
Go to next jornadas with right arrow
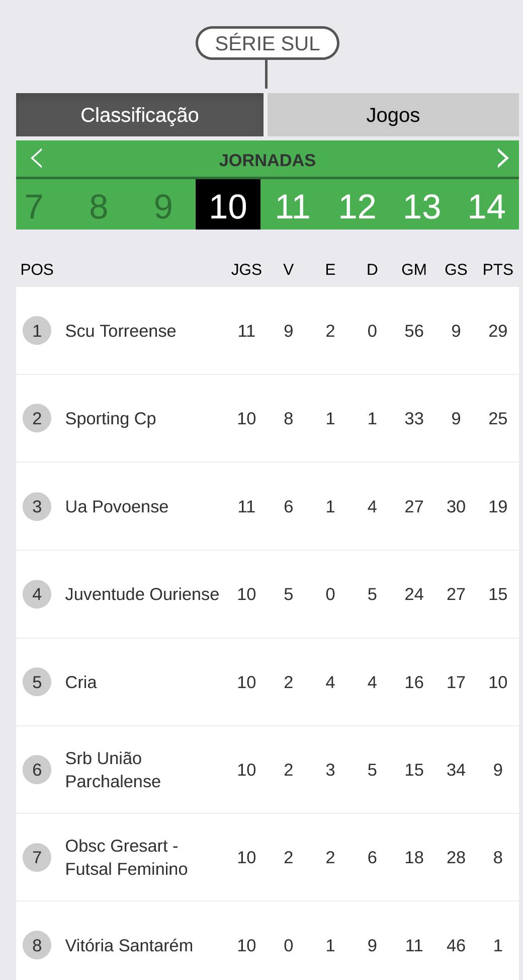502,159
